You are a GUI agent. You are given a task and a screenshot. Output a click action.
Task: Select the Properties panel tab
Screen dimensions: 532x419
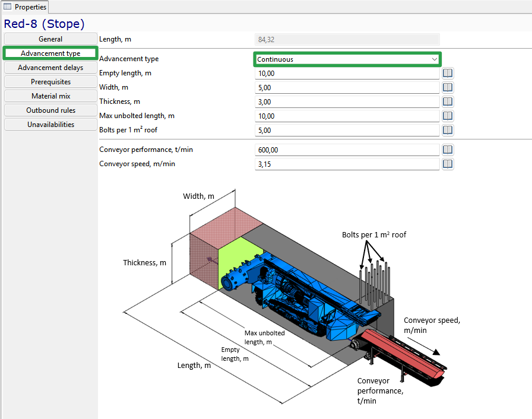pyautogui.click(x=25, y=7)
